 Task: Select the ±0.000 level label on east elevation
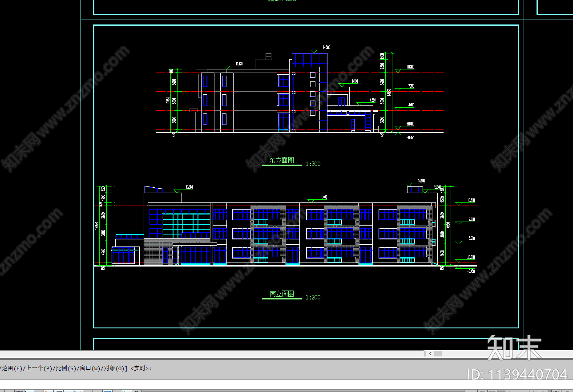[410, 124]
